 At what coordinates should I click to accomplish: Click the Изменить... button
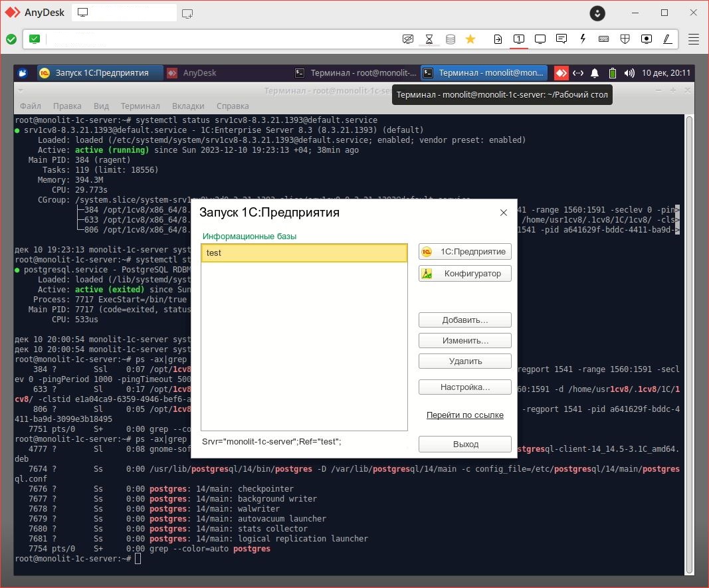tap(465, 341)
